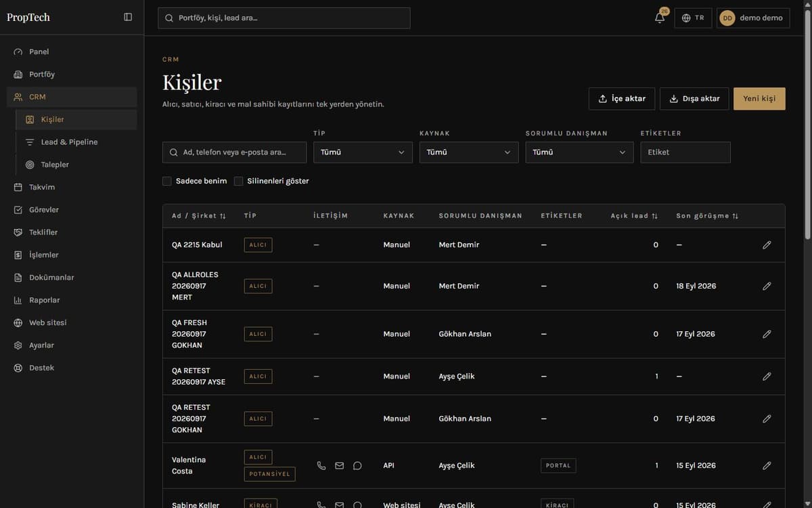Focus the Ad, telefon veya e-posta search field

tap(234, 152)
